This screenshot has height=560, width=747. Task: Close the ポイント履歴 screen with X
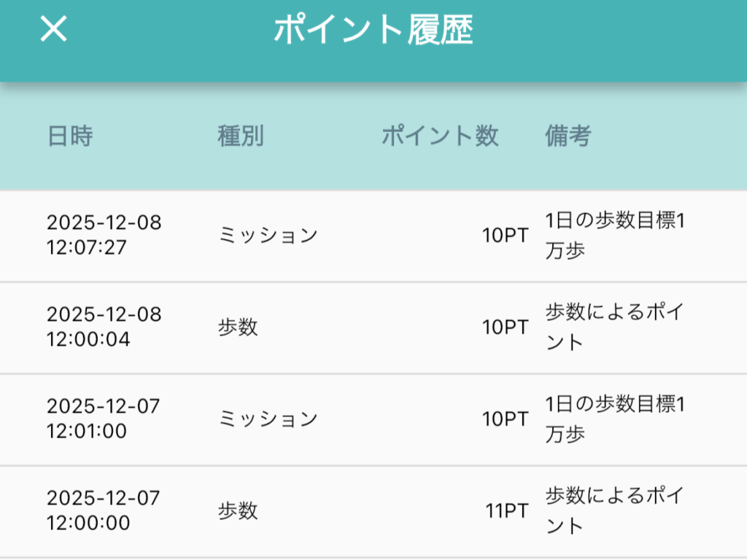(x=53, y=30)
